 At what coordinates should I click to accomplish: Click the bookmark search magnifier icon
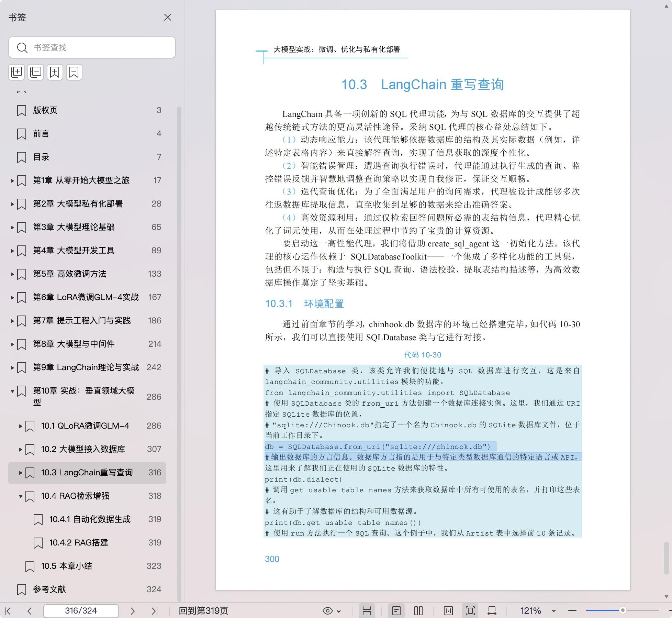[x=22, y=47]
